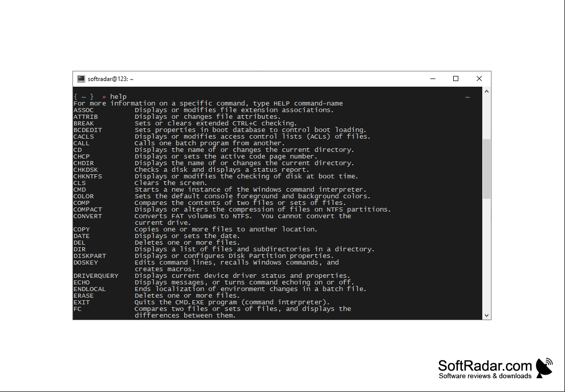Click 'Clears the screen.' description text
Image resolution: width=565 pixels, height=392 pixels.
pyautogui.click(x=171, y=183)
